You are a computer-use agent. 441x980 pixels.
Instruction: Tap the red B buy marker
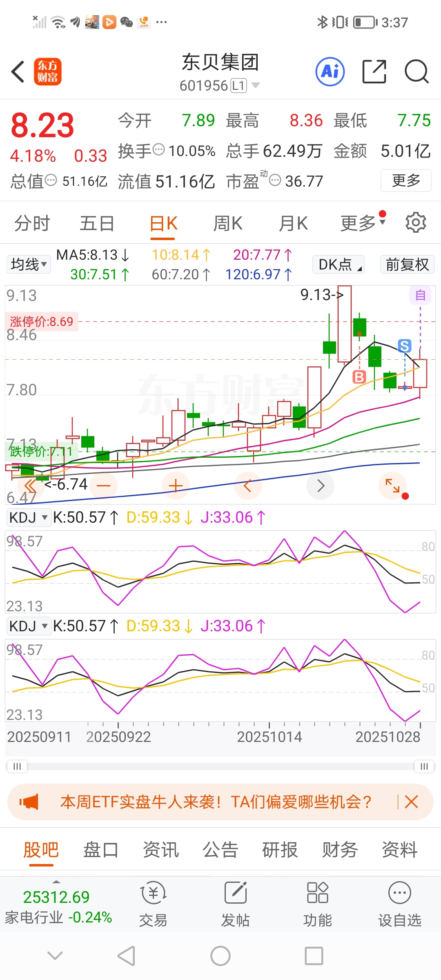(x=359, y=376)
